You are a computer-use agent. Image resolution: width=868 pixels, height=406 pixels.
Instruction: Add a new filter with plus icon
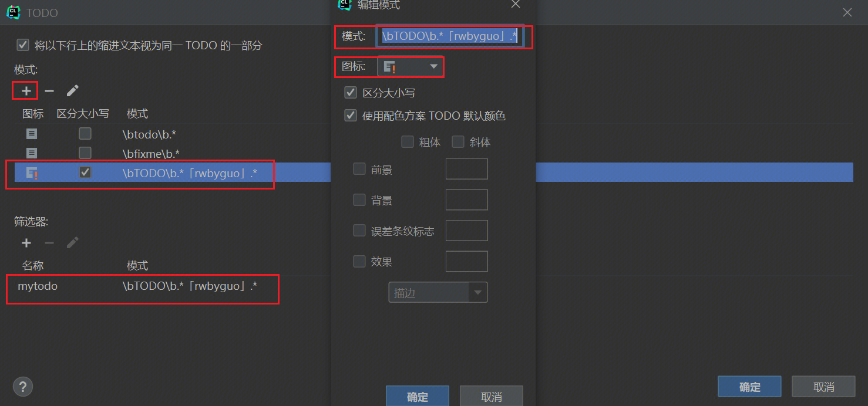coord(26,243)
